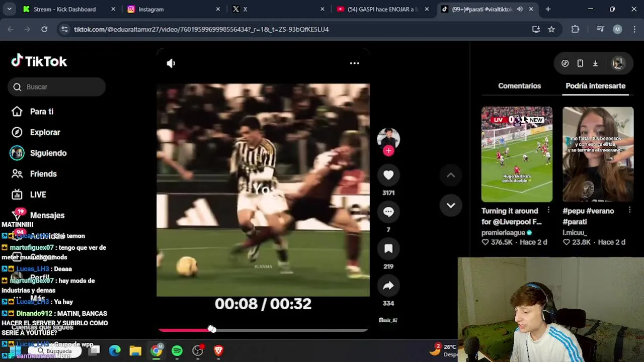Open premierleague account link
Screen dimensions: 644x362
pyautogui.click(x=504, y=233)
